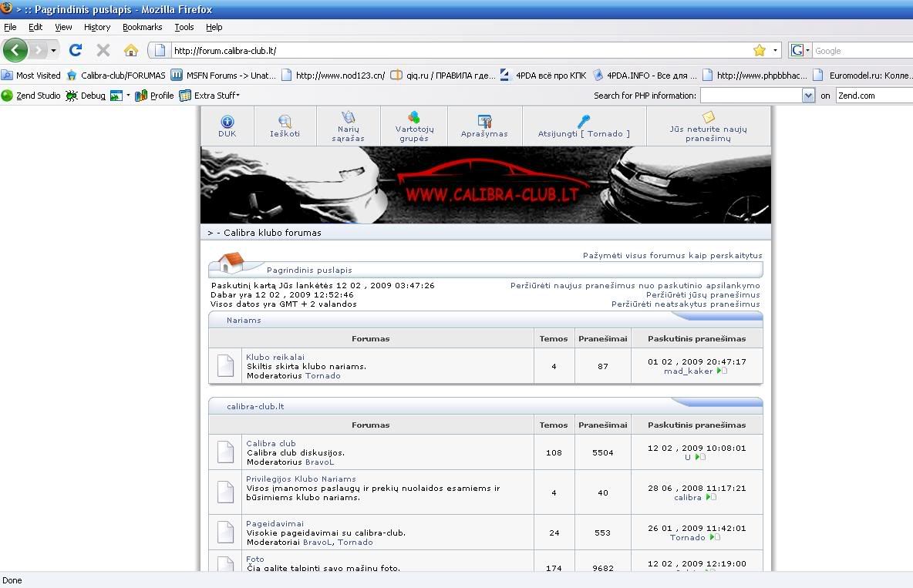Open the Vartotojų grupės icon
This screenshot has width=913, height=588.
click(x=414, y=118)
